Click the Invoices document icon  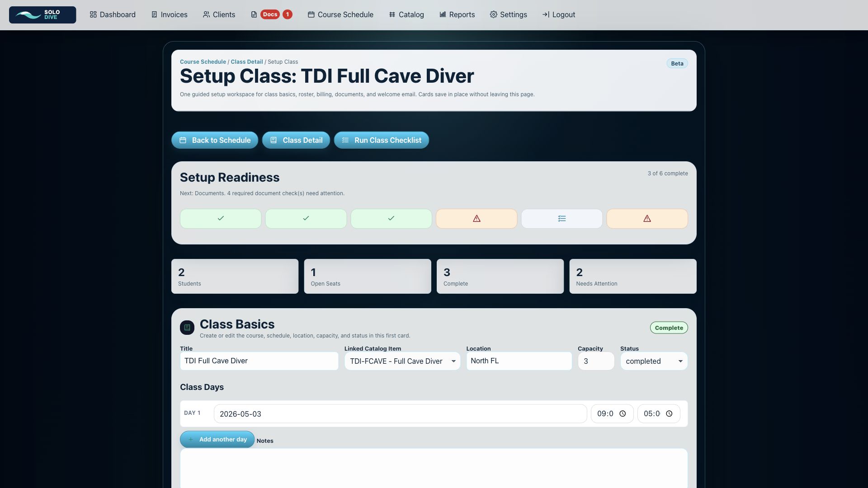click(154, 15)
